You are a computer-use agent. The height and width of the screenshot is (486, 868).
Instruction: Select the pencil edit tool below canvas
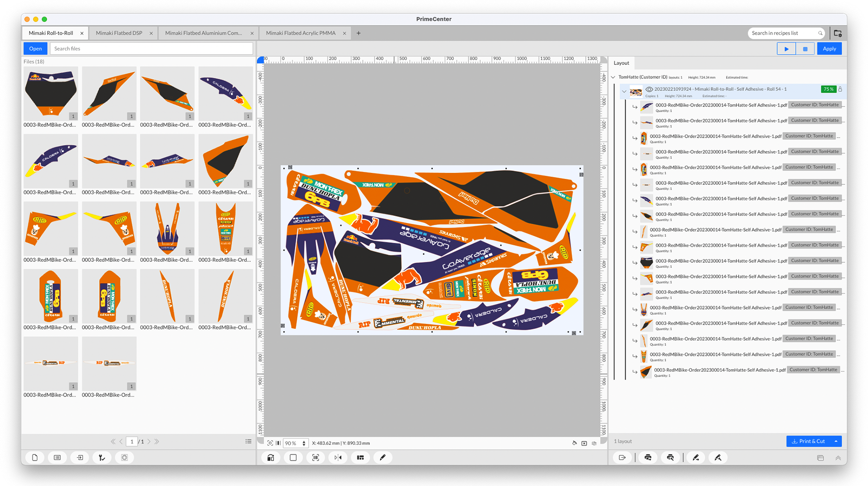[x=382, y=457]
